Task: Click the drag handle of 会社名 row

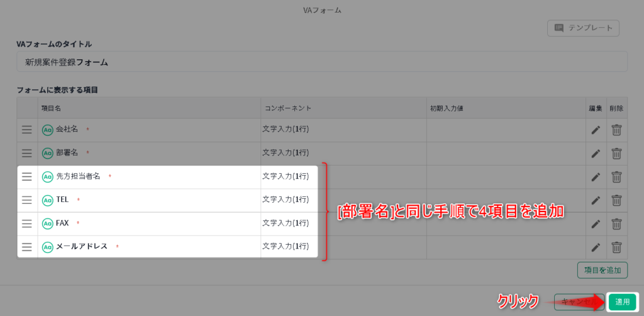Action: point(26,130)
